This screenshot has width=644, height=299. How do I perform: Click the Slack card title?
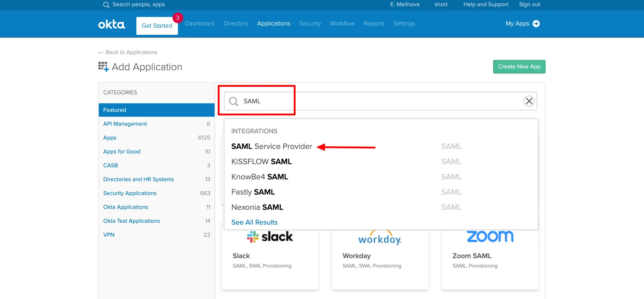click(241, 256)
